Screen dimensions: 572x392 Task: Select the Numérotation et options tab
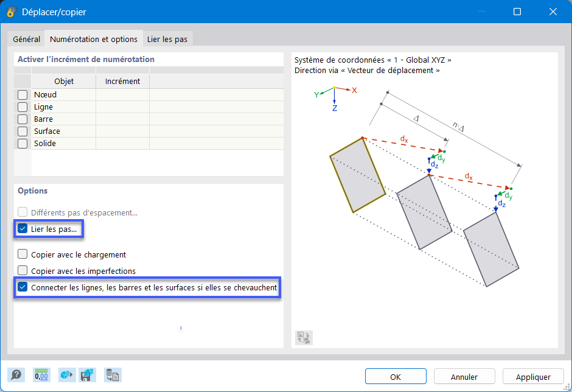(94, 39)
